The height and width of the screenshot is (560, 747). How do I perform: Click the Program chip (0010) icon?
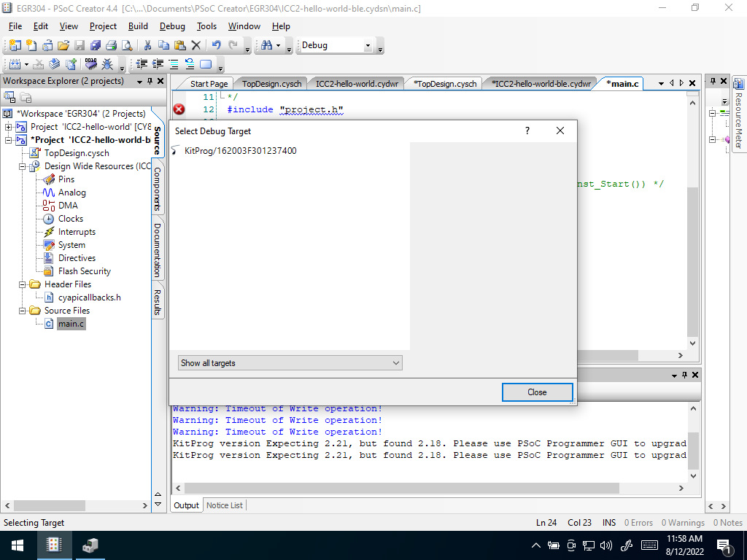click(x=90, y=64)
